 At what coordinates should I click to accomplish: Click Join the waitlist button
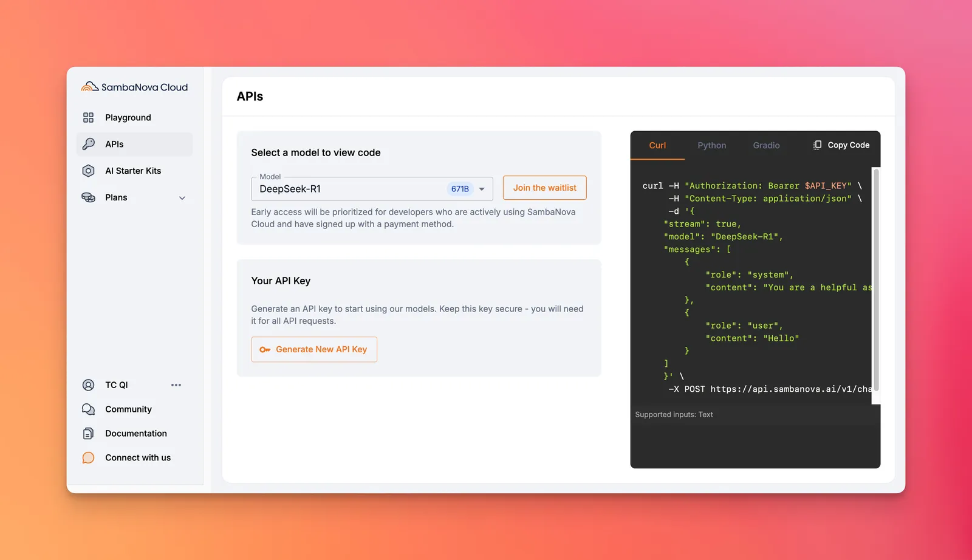click(545, 188)
